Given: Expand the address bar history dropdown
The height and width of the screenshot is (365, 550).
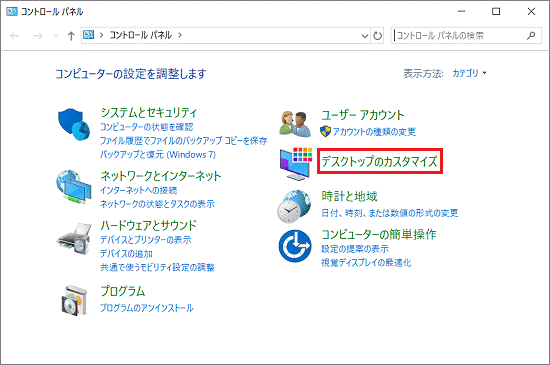Looking at the screenshot, I should (x=365, y=35).
